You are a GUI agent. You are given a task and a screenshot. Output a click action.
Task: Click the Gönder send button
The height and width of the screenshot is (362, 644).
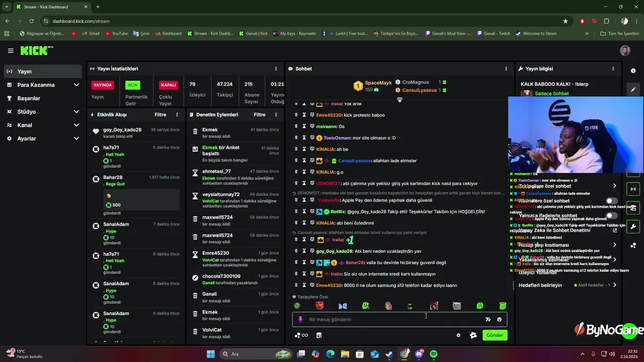pos(495,335)
